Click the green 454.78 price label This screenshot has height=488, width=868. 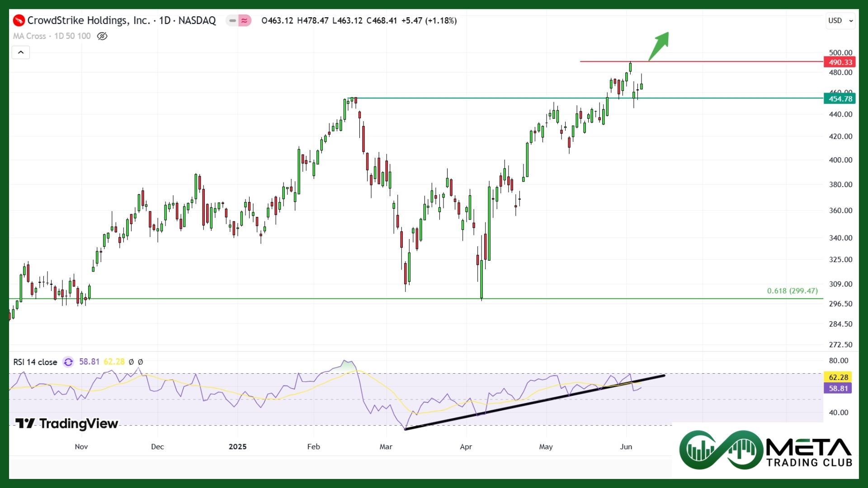point(840,99)
